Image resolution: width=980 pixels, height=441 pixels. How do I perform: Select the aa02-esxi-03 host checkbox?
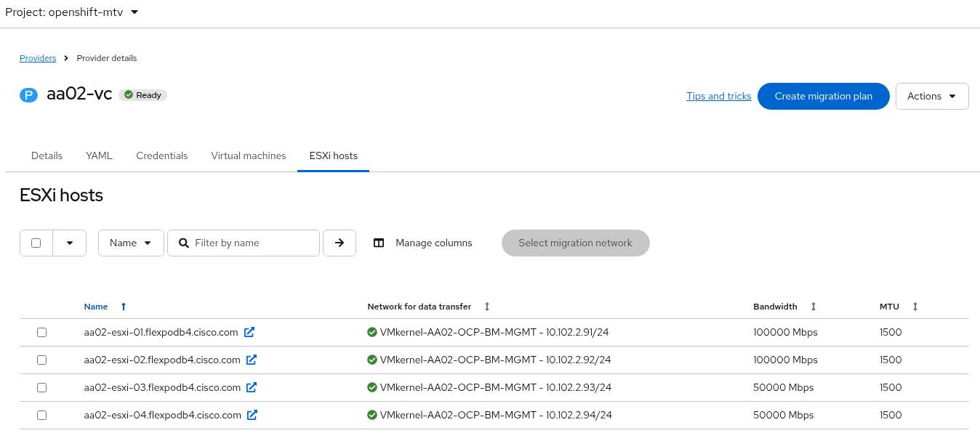(x=41, y=387)
